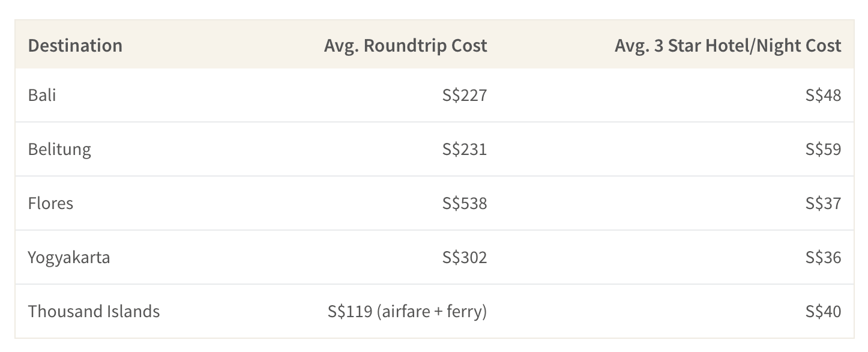Select the Bali destination cell

(x=42, y=95)
